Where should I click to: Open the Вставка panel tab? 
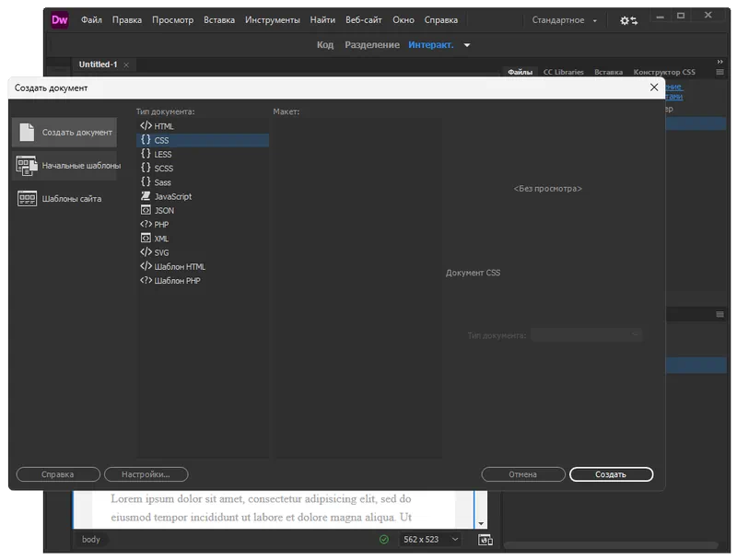(x=608, y=73)
